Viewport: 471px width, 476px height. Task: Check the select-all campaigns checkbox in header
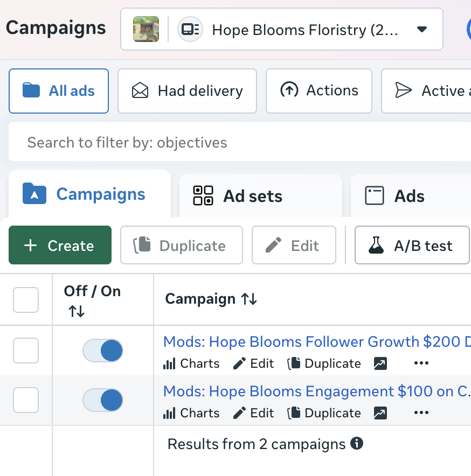pyautogui.click(x=26, y=300)
